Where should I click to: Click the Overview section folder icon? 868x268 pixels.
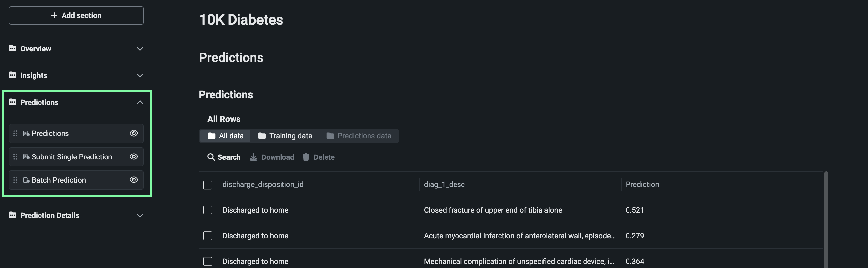[13, 48]
